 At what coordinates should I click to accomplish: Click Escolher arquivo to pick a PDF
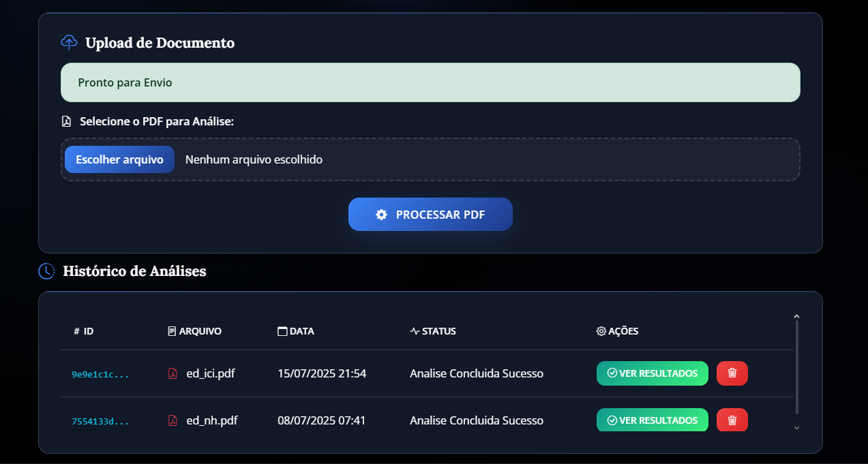click(x=119, y=159)
